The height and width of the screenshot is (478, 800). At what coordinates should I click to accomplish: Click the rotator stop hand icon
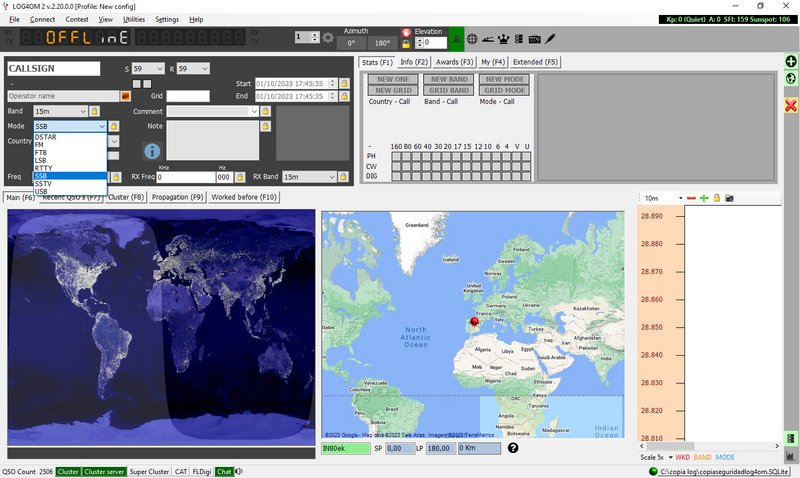(x=406, y=32)
